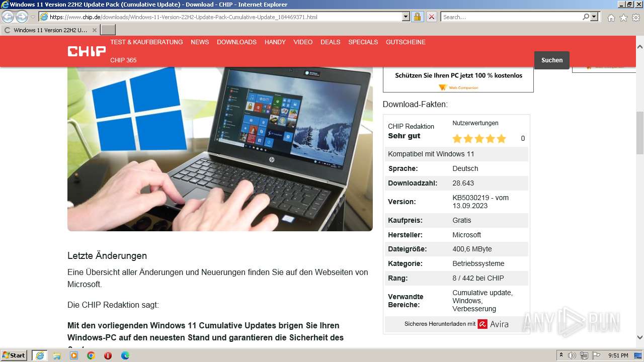Viewport: 644px width, 362px height.
Task: Open the DOWNLOADS menu item
Action: [x=236, y=42]
